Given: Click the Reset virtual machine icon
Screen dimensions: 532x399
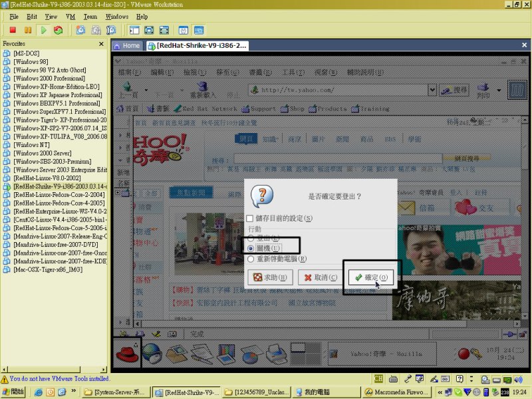Looking at the screenshot, I should (x=59, y=30).
